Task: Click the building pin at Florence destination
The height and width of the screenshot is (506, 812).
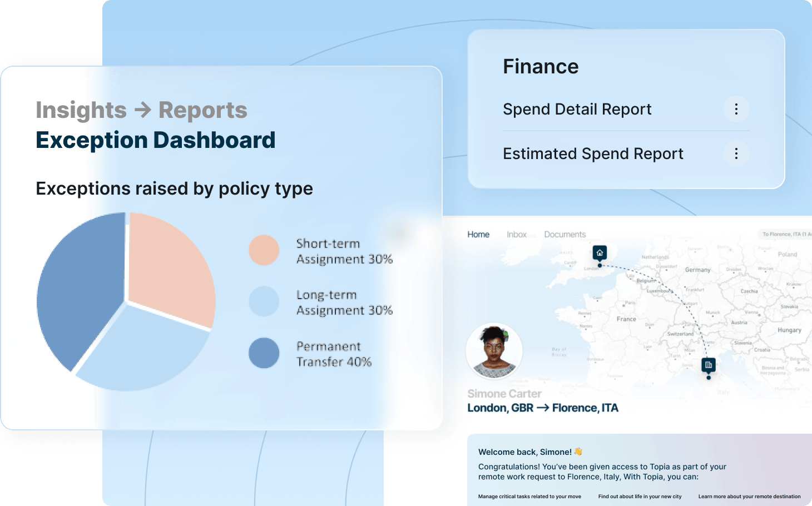Action: [x=708, y=365]
